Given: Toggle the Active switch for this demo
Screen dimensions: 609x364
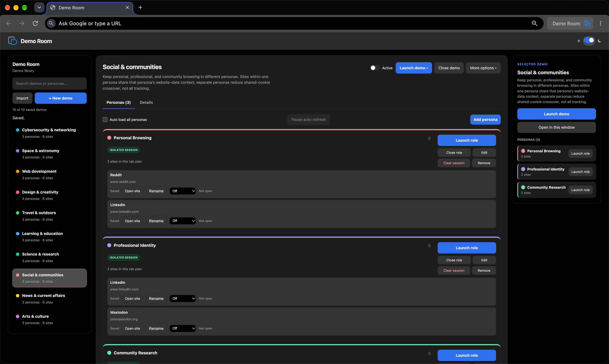Looking at the screenshot, I should [x=375, y=68].
